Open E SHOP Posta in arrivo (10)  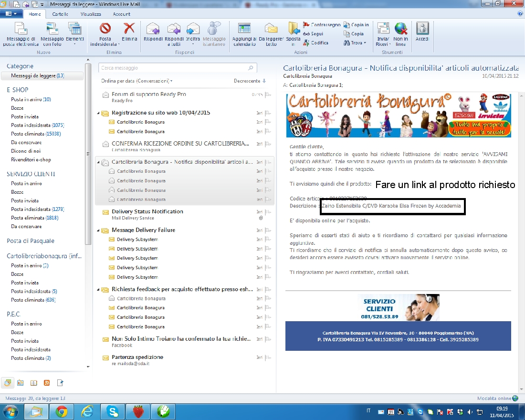coord(31,99)
